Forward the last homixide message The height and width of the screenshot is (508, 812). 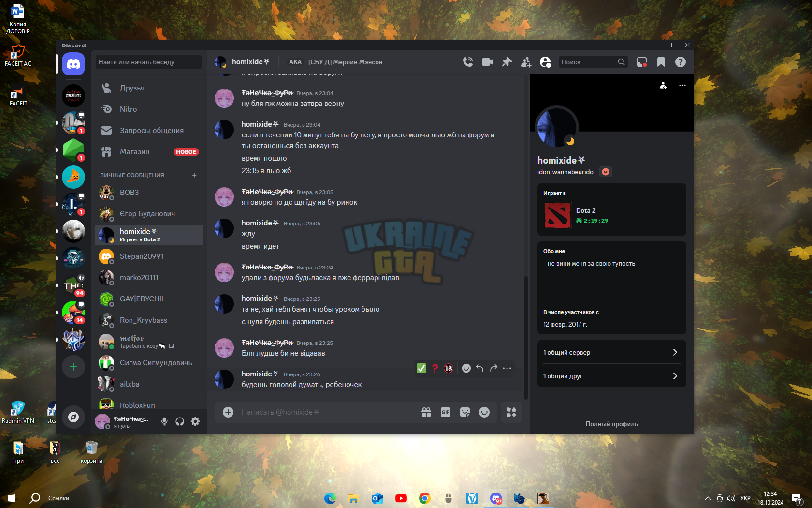tap(493, 368)
